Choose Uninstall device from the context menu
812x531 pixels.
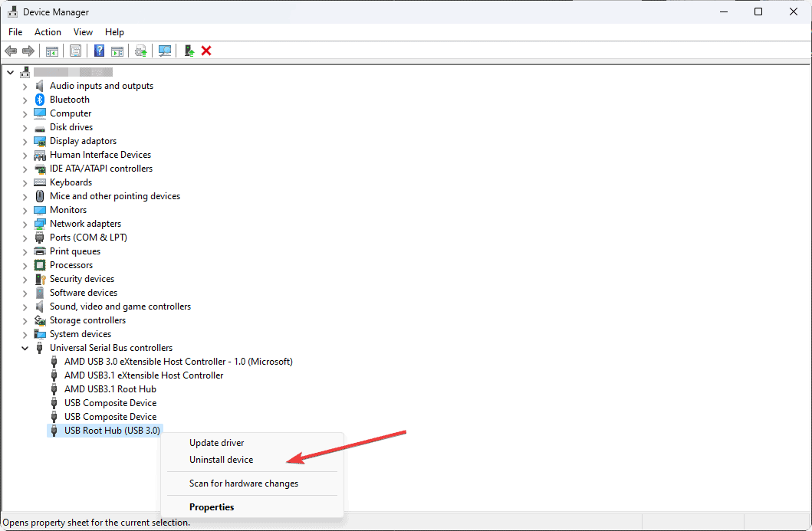point(221,460)
